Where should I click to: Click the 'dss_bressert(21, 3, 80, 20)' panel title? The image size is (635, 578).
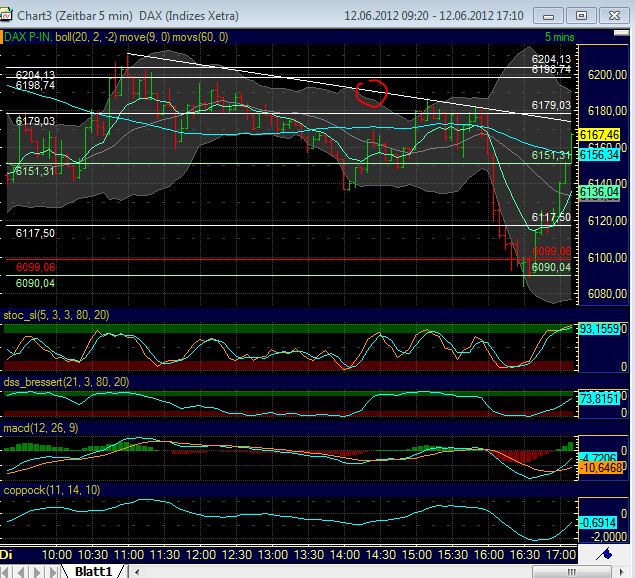[x=66, y=382]
